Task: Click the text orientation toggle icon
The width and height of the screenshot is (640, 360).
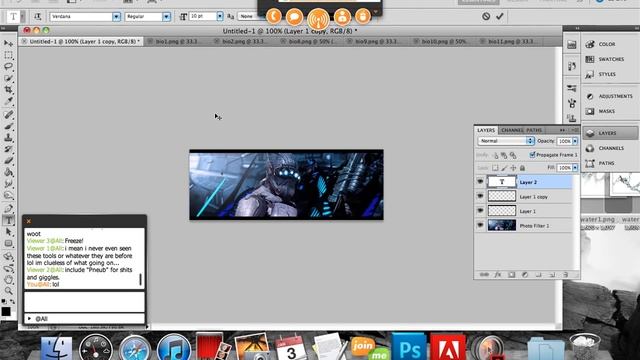Action: [37, 16]
